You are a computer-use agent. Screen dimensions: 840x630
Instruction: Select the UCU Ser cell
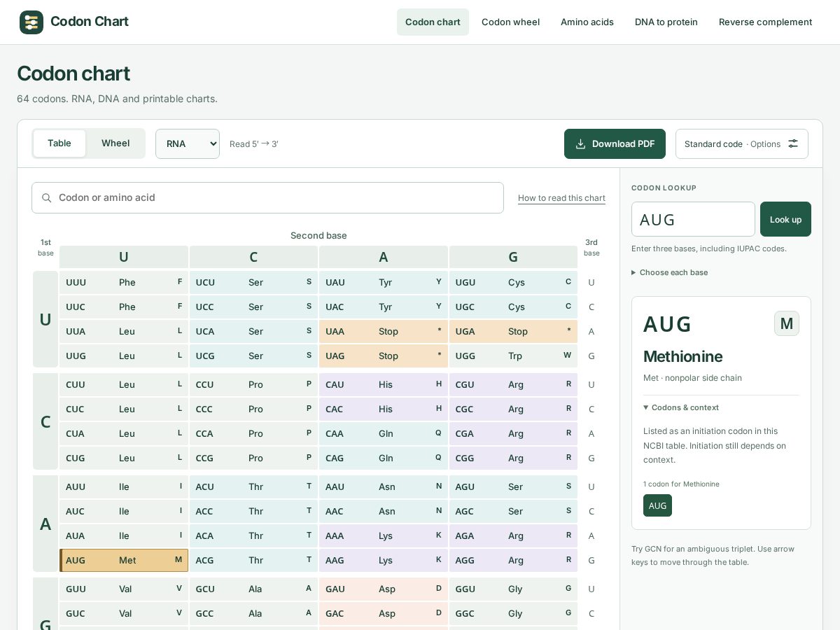click(x=253, y=282)
